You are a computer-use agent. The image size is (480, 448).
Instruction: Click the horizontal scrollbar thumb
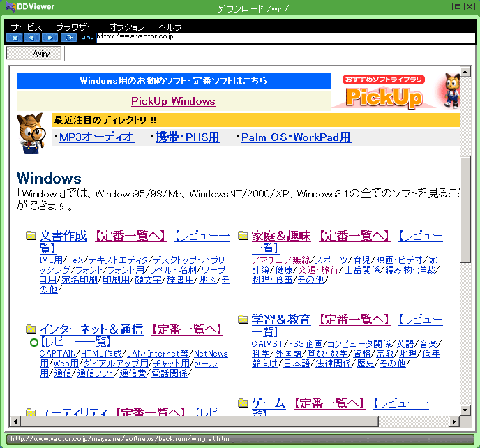(200, 421)
